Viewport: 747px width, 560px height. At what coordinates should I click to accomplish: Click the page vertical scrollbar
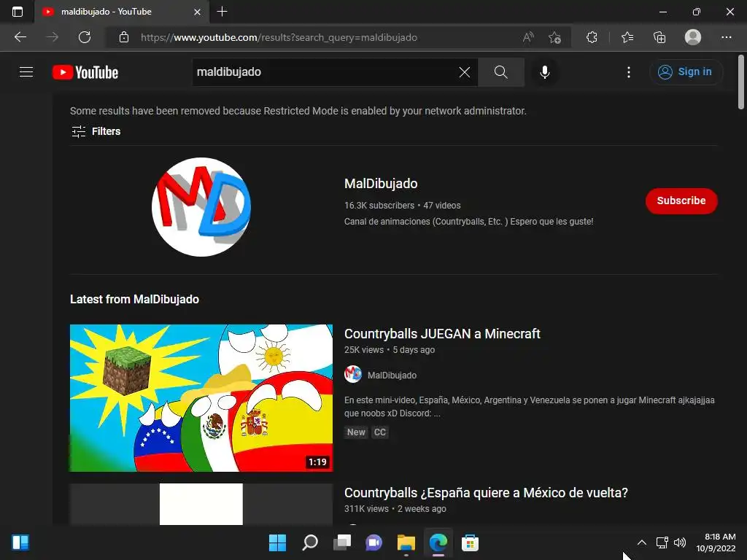point(741,83)
